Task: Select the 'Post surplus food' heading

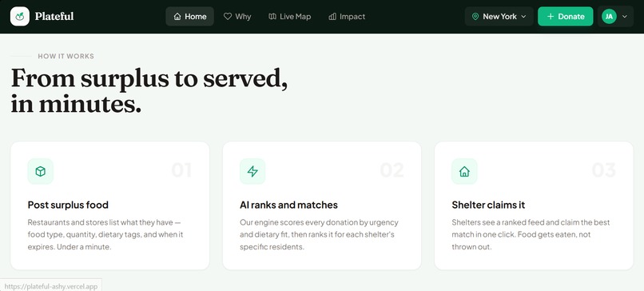Action: coord(68,205)
